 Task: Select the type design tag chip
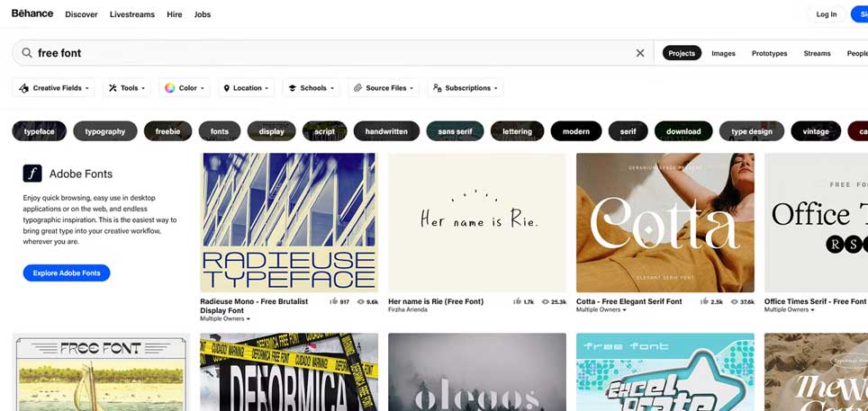pos(752,131)
